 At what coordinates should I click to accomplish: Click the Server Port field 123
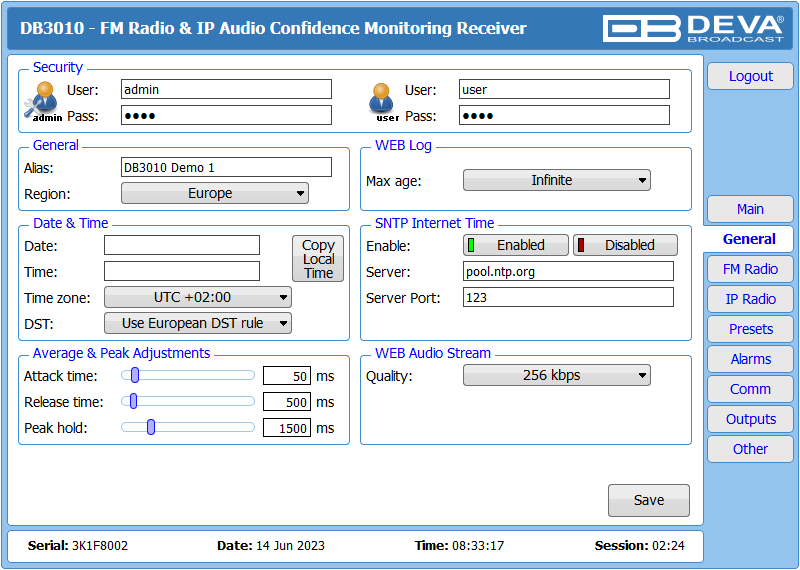[568, 298]
